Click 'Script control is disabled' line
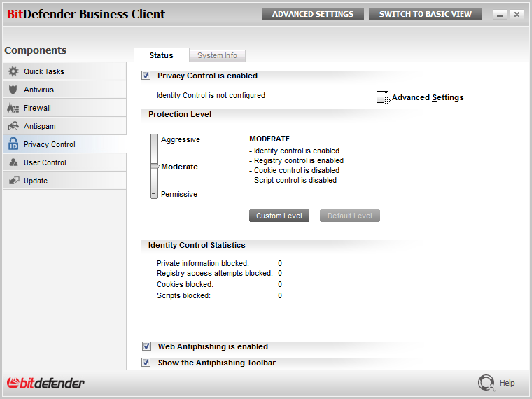Screen dimensions: 532x399 [x=293, y=180]
